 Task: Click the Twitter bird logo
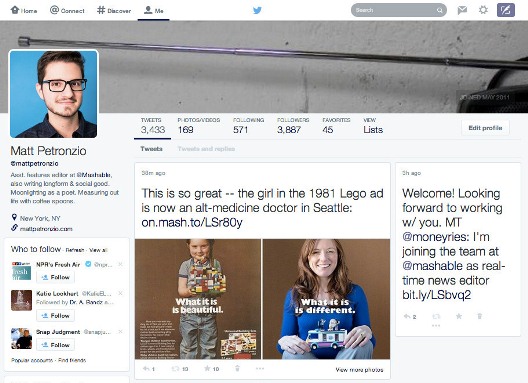[x=257, y=10]
